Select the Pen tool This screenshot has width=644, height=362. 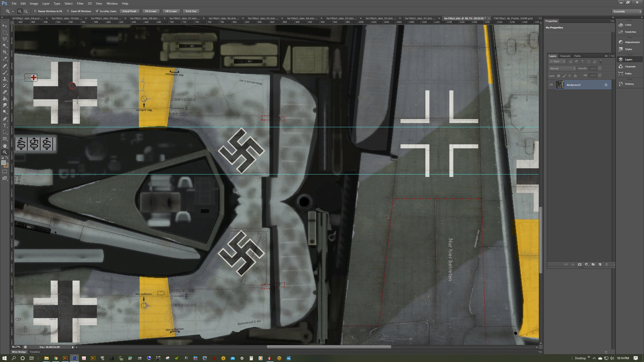coord(5,119)
